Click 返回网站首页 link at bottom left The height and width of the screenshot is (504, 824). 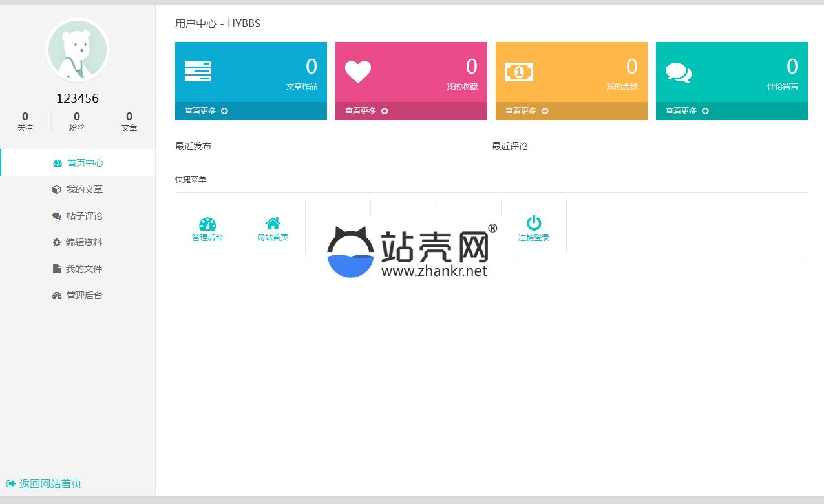(x=44, y=483)
